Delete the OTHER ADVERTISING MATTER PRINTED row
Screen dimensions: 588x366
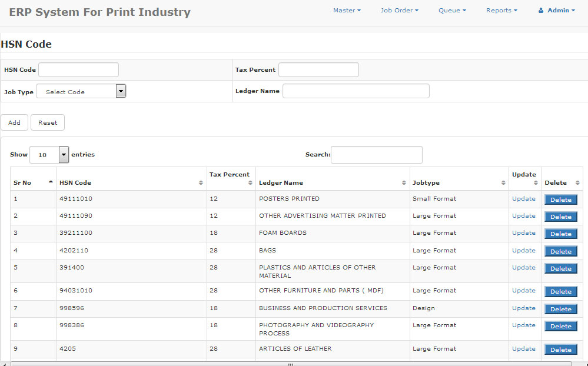[560, 217]
